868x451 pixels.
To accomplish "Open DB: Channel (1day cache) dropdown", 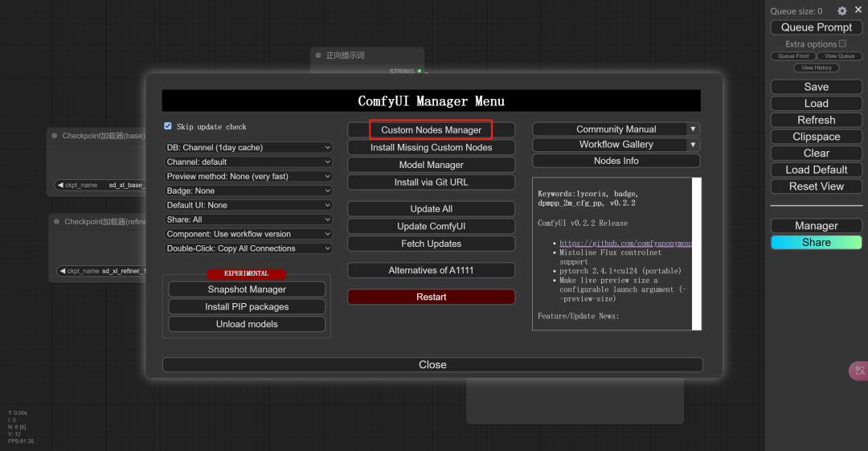I will pyautogui.click(x=248, y=147).
